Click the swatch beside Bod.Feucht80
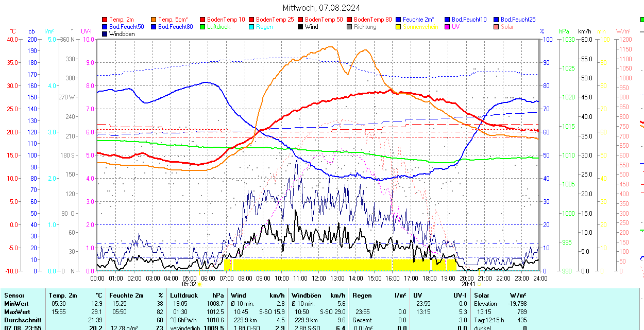The image size is (644, 330). pyautogui.click(x=154, y=27)
